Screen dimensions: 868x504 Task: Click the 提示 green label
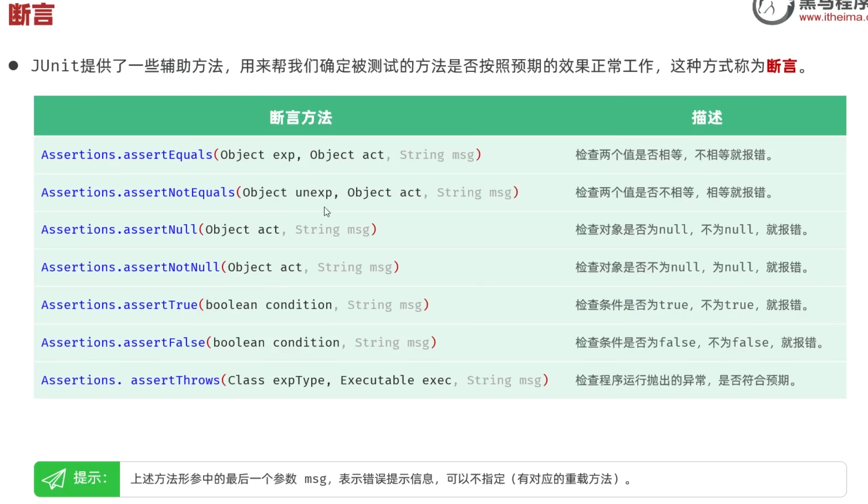click(90, 478)
